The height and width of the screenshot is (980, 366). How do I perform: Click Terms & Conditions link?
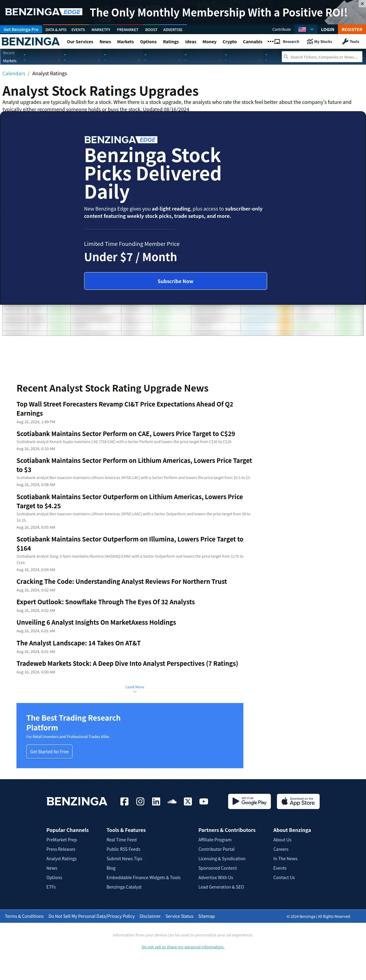click(x=24, y=916)
